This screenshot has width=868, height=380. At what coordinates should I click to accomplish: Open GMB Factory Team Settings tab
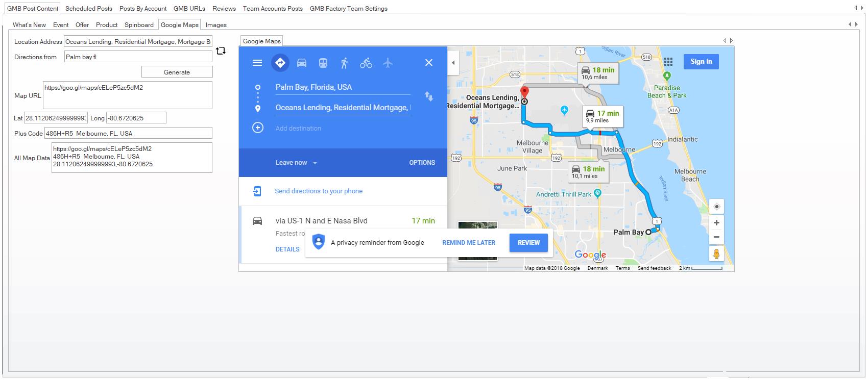point(349,8)
